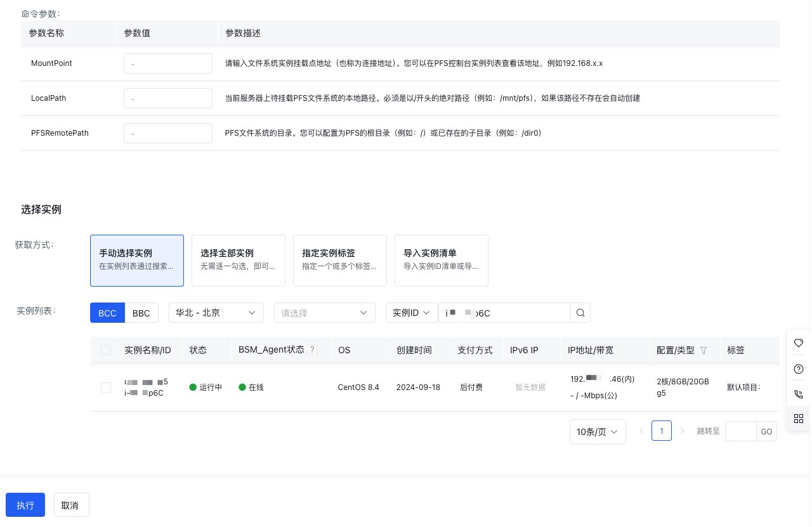Focus the LocalPath value input
The height and width of the screenshot is (527, 812).
point(168,98)
